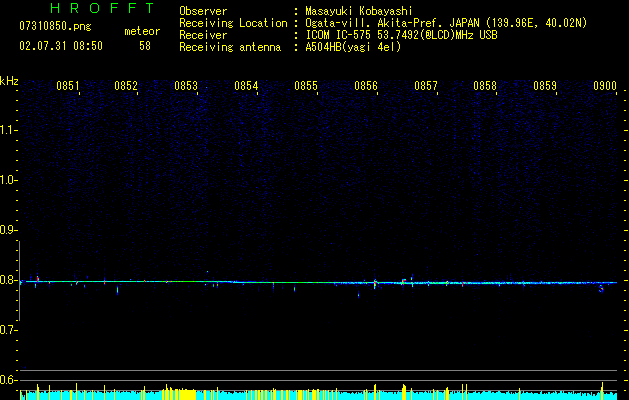The width and height of the screenshot is (629, 400).
Task: Select antenna value A504HB(yagi 4el)
Action: coord(353,47)
